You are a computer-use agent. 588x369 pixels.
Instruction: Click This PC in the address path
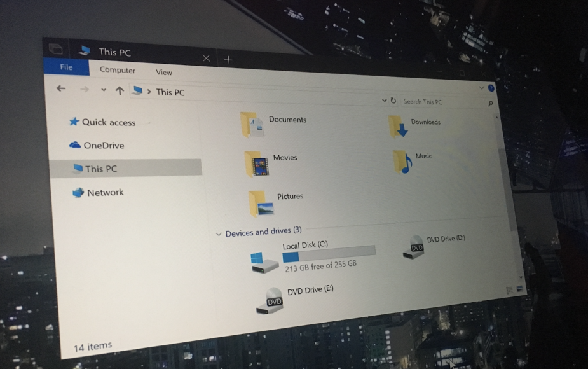[x=170, y=92]
